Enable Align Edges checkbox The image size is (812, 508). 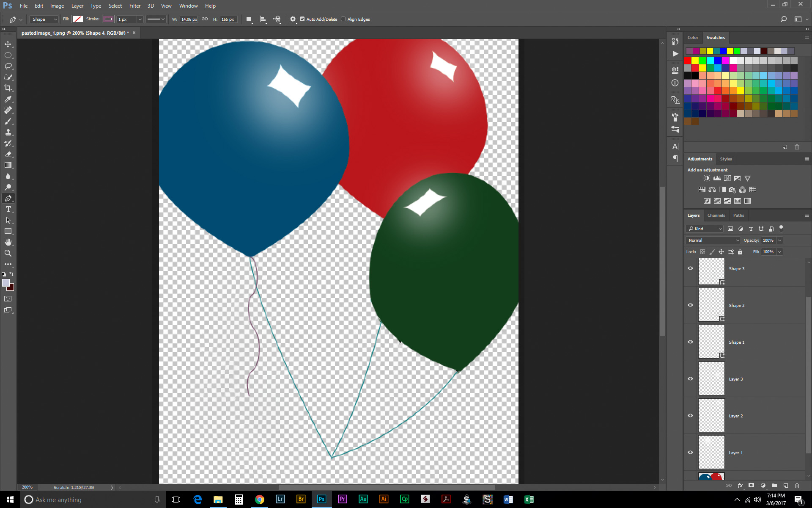343,19
